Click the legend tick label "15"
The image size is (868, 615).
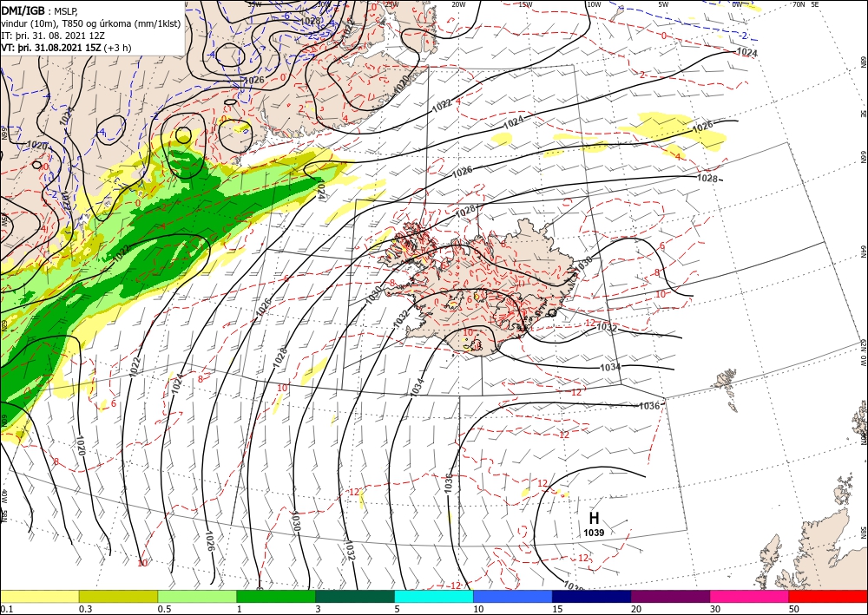pos(557,609)
